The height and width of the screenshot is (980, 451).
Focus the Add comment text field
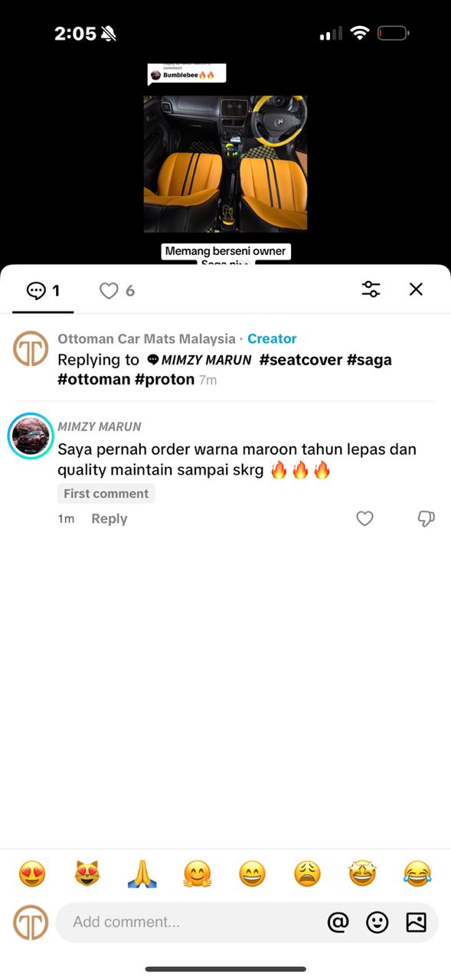(x=188, y=923)
